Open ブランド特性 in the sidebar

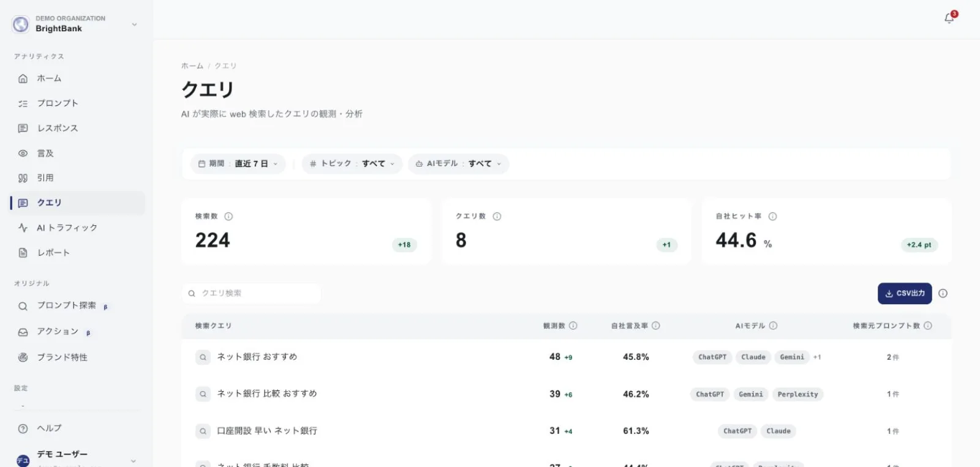(78, 357)
